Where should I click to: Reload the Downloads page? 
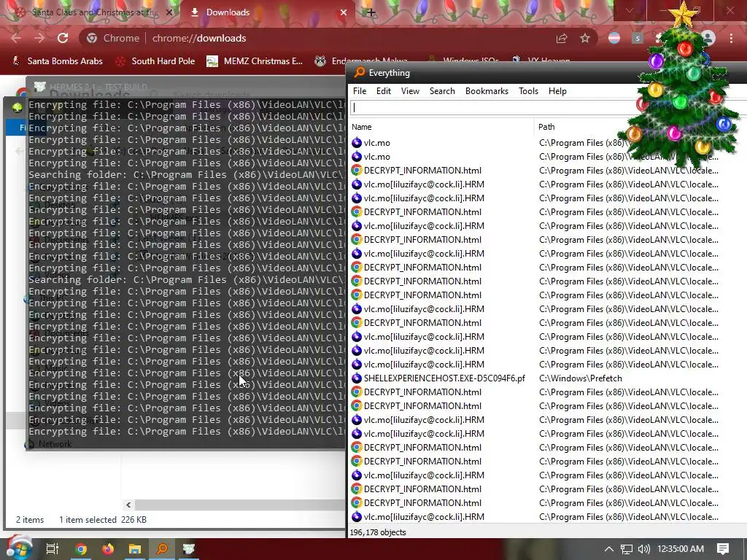click(63, 38)
